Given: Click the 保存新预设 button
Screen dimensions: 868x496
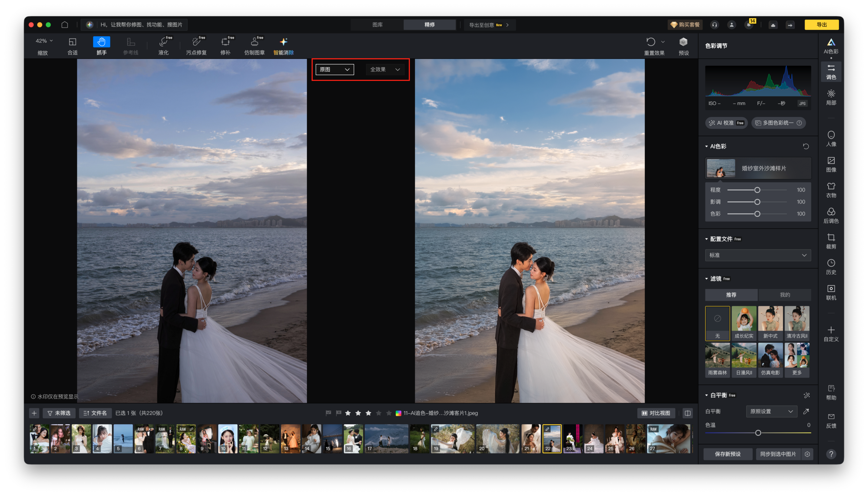Looking at the screenshot, I should pos(728,454).
